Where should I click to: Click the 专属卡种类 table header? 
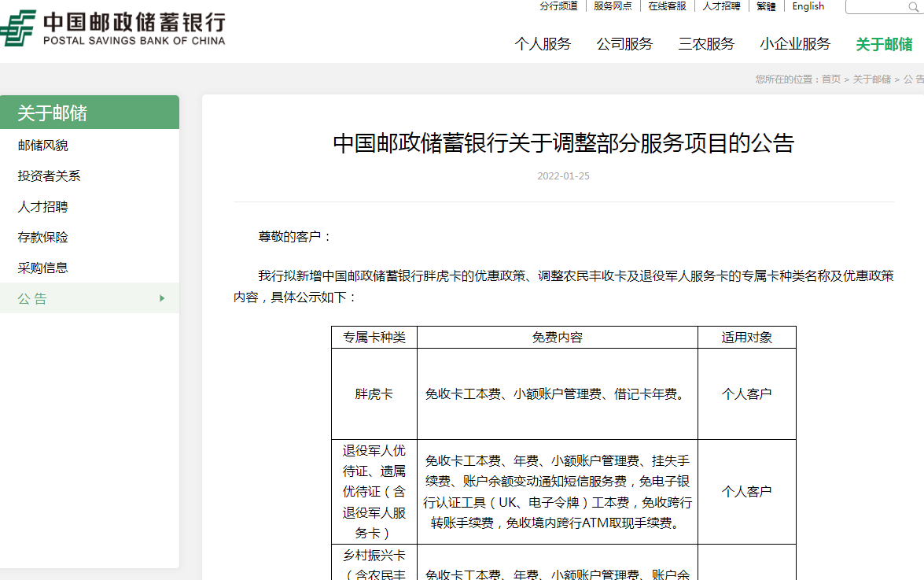[x=374, y=337]
